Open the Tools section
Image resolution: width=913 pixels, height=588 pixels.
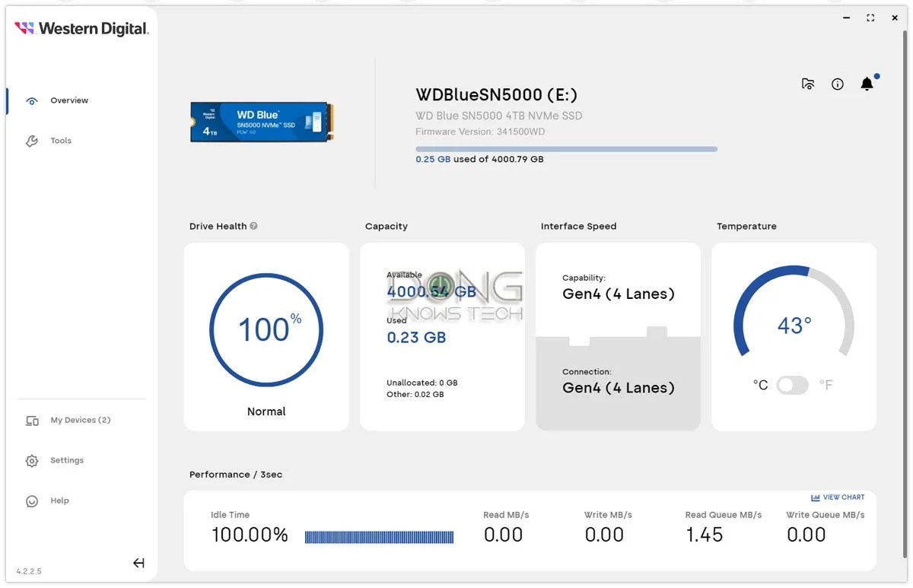pyautogui.click(x=61, y=141)
